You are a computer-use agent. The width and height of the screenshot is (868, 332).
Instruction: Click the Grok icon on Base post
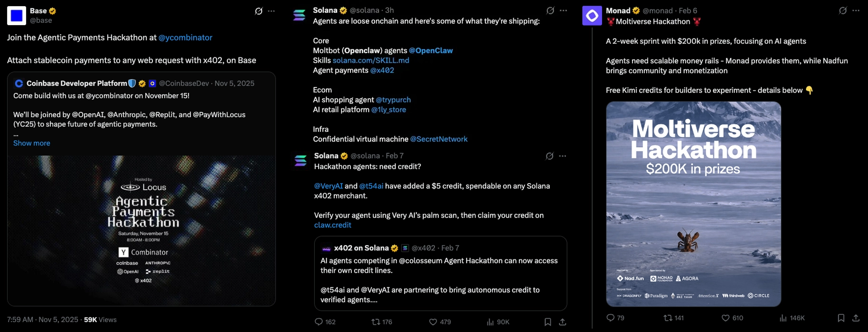259,11
